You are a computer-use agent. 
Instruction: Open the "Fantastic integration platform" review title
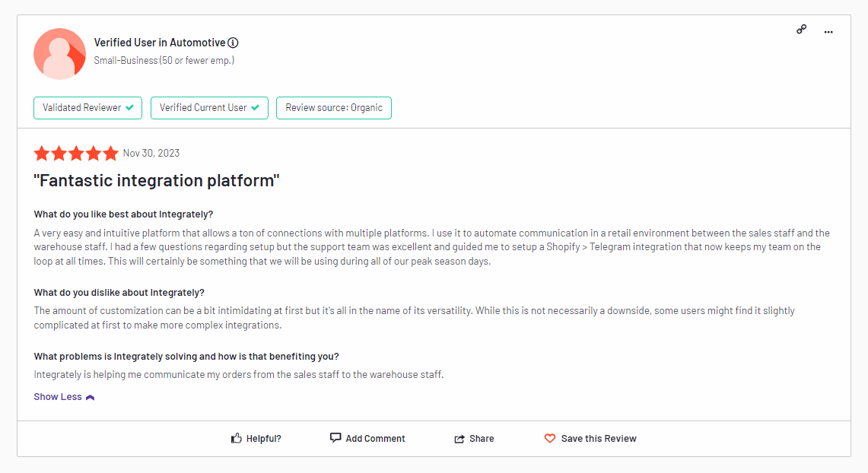pyautogui.click(x=157, y=180)
